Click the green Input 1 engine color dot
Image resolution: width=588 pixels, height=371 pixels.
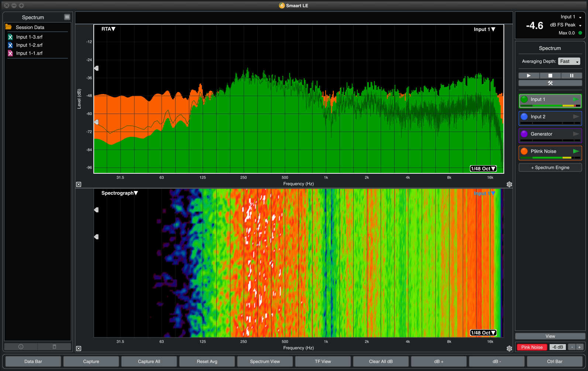(x=524, y=99)
